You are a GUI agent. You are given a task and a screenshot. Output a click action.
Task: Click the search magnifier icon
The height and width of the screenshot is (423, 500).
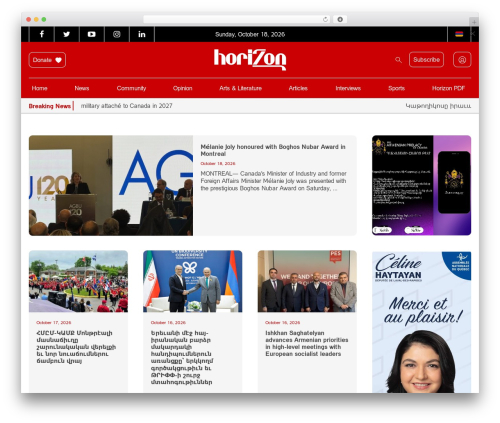coord(398,60)
